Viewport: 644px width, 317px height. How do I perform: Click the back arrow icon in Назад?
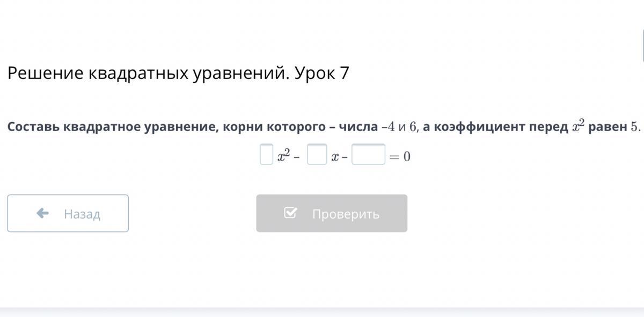(x=42, y=213)
